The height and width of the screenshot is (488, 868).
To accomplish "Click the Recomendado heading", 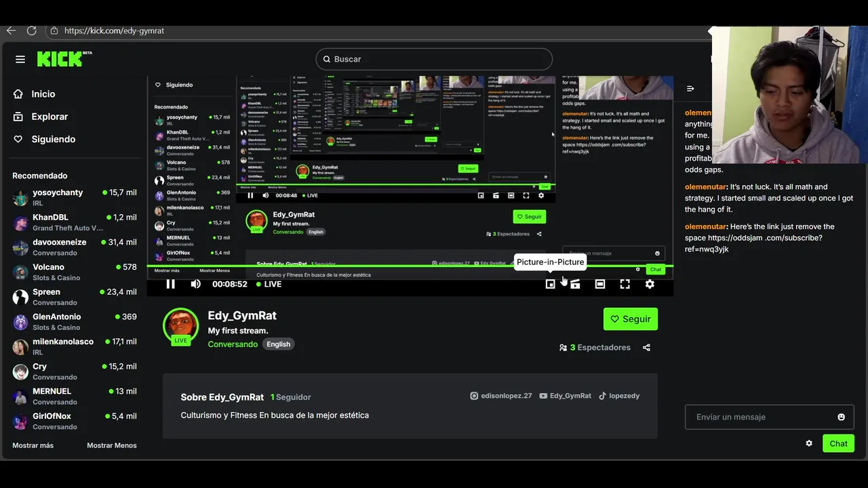I will coord(40,176).
